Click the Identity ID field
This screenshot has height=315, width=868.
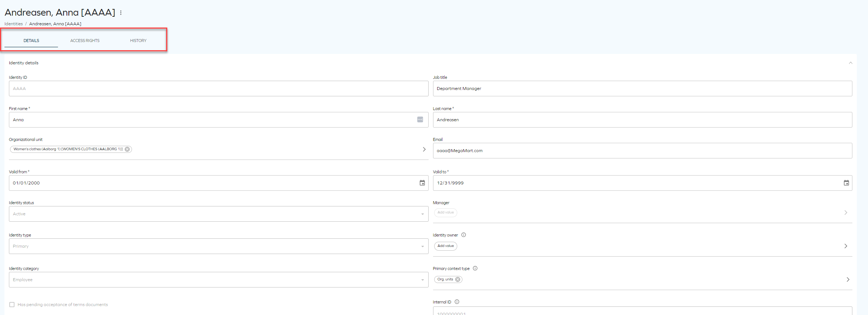pyautogui.click(x=219, y=89)
